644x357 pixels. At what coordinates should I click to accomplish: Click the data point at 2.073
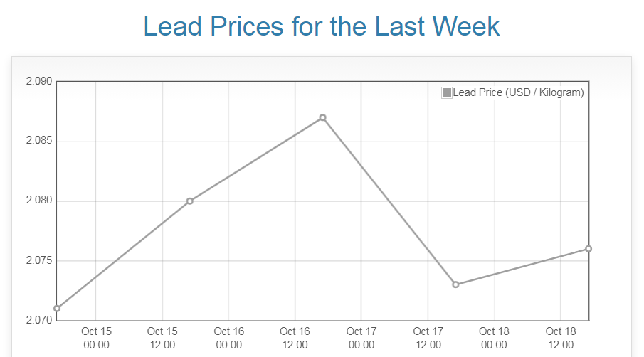455,284
